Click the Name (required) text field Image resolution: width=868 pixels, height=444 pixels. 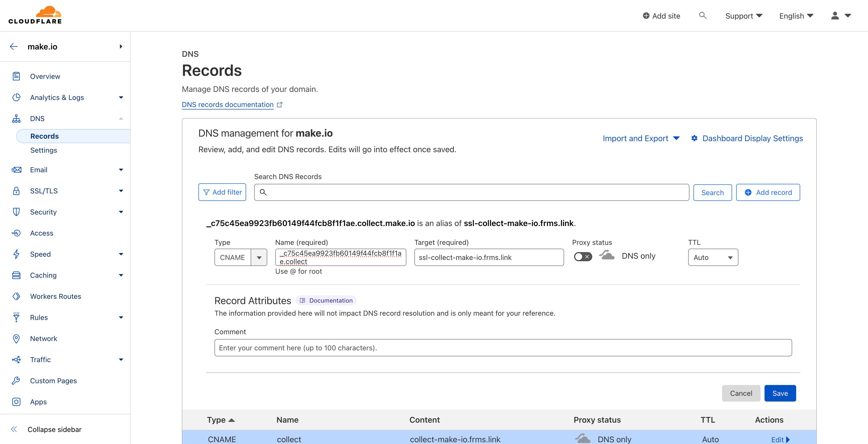(x=341, y=257)
